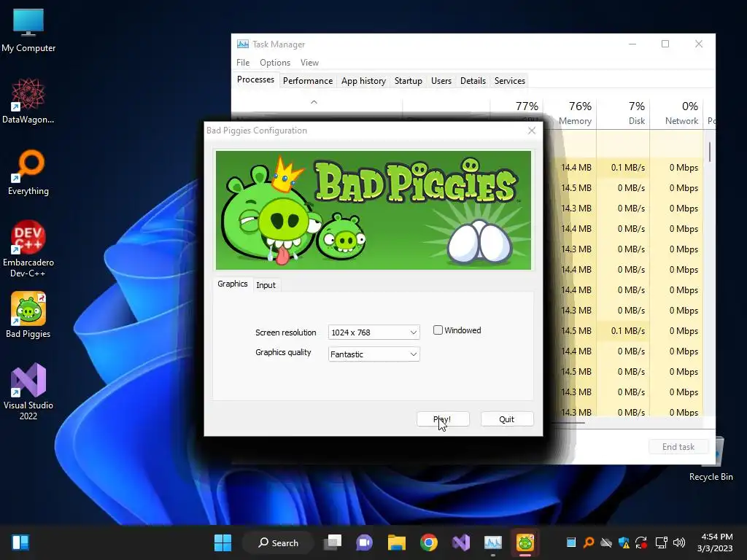Open the My Computer desktop icon
Viewport: 747px width, 560px height.
(x=28, y=31)
